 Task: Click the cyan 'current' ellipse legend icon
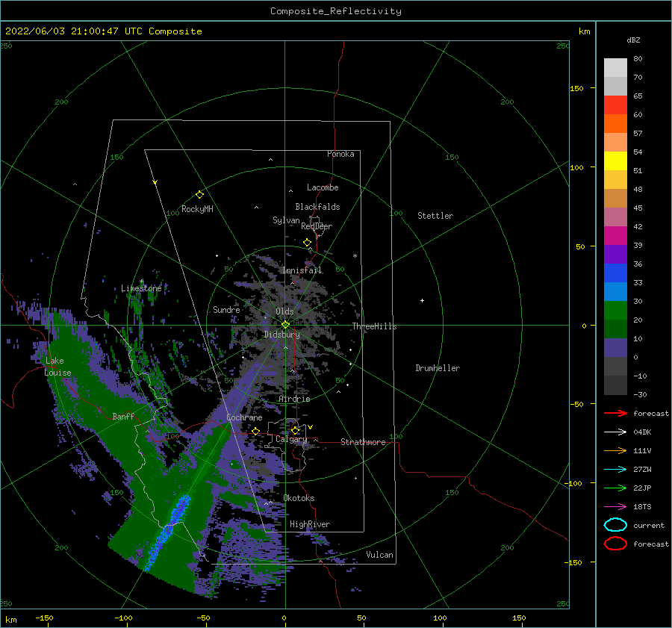click(x=615, y=525)
